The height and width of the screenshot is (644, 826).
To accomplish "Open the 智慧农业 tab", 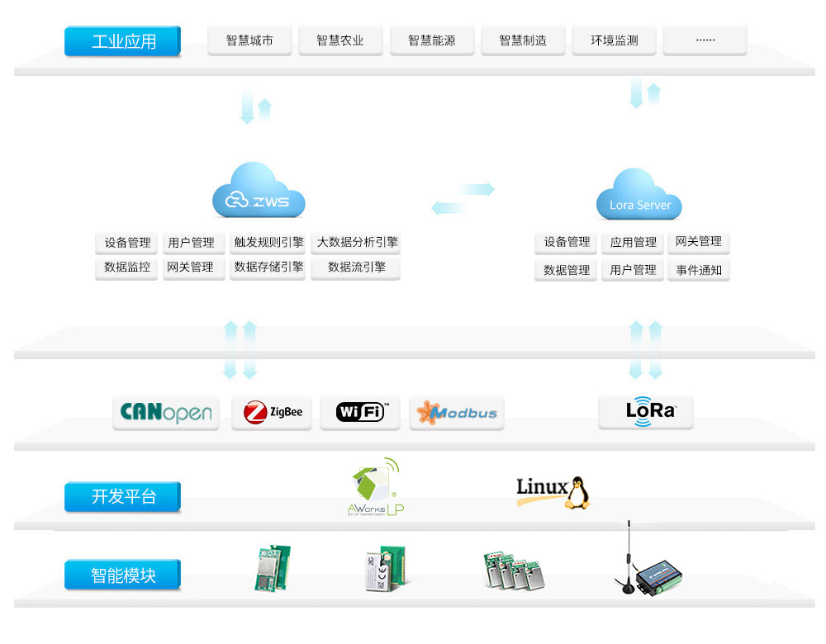I will 340,40.
